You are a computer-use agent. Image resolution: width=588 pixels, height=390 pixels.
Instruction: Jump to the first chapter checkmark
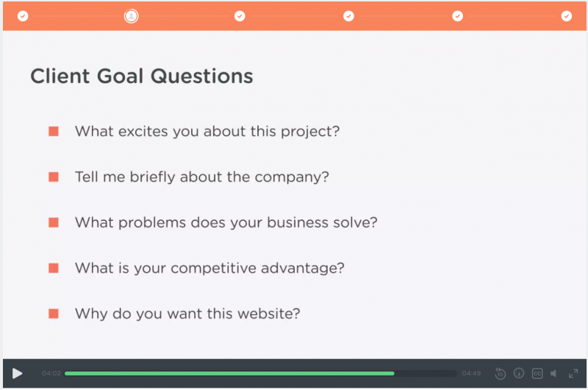click(x=23, y=16)
